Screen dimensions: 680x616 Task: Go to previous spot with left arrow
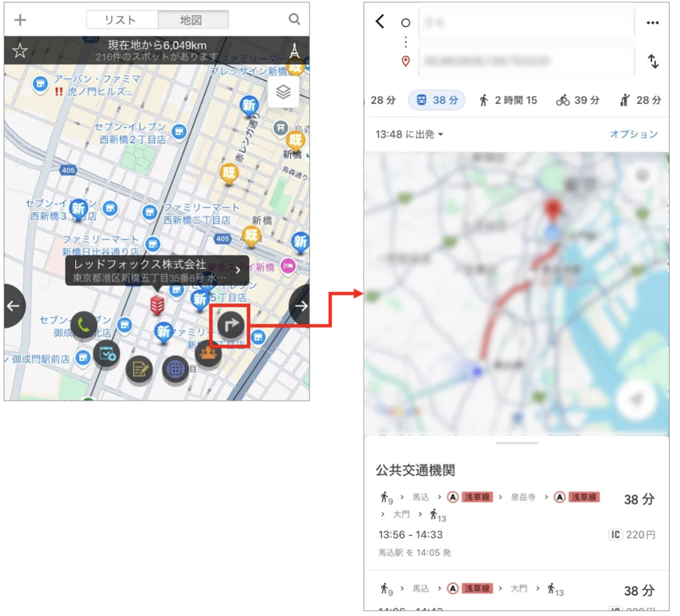pos(13,306)
